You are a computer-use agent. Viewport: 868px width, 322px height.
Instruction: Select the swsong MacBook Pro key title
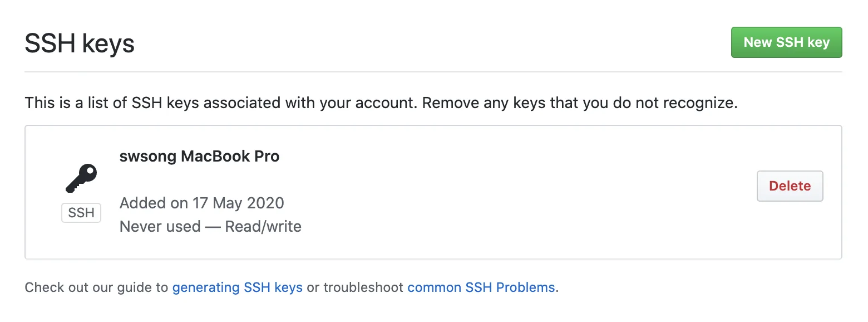[199, 157]
